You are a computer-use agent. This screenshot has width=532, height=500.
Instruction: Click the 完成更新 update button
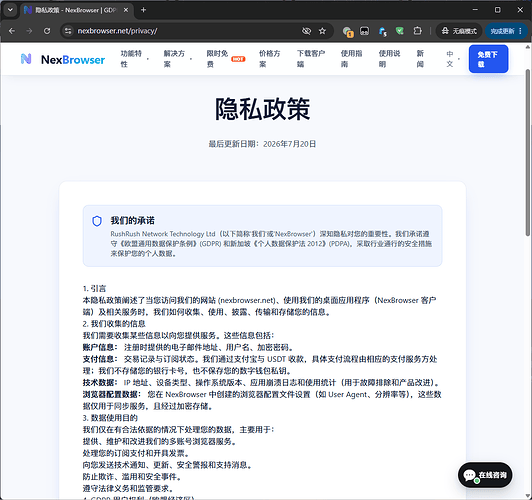point(506,31)
